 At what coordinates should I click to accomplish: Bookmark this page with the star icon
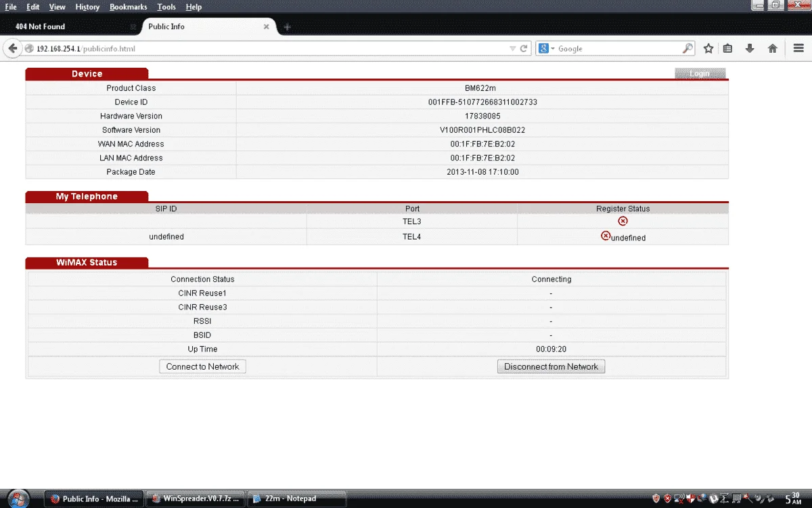click(708, 49)
